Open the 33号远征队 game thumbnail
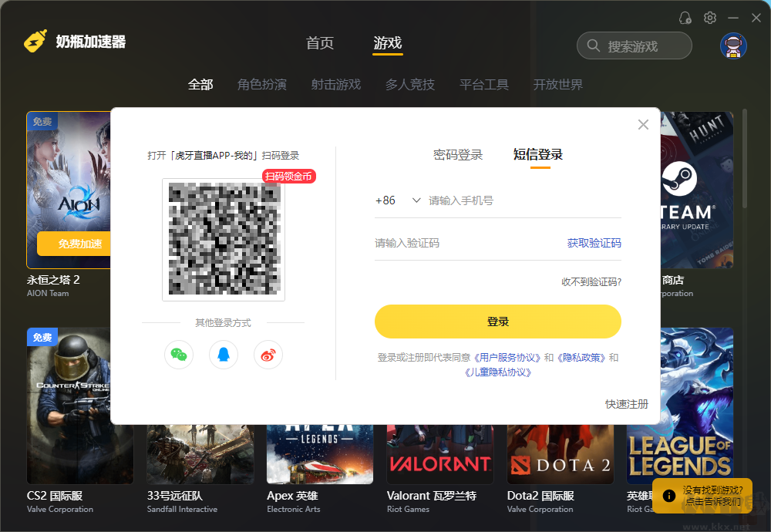 click(x=200, y=454)
